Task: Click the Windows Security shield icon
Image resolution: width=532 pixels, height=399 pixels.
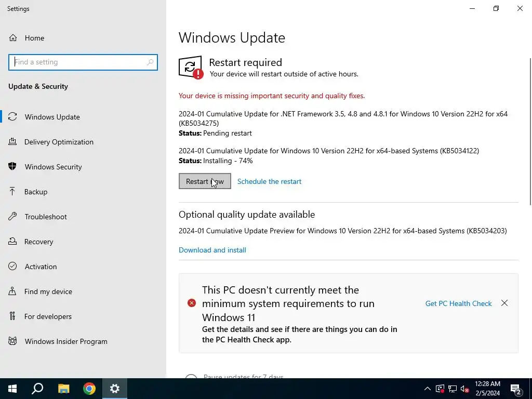Action: (x=12, y=166)
